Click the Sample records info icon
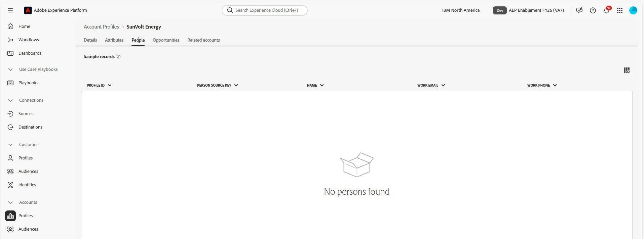 tap(119, 57)
